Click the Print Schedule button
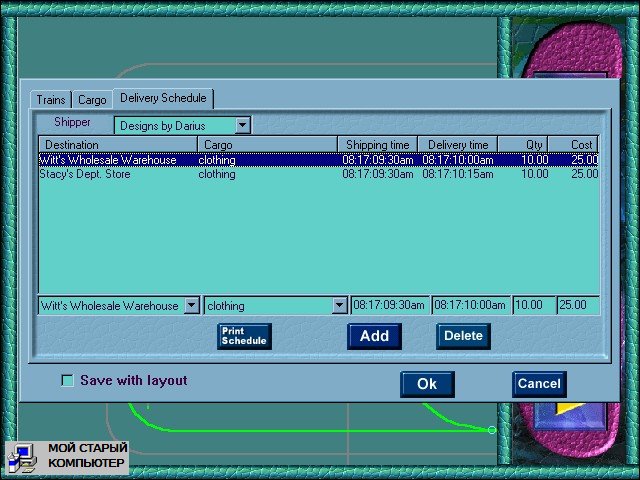Image resolution: width=640 pixels, height=480 pixels. [x=244, y=337]
